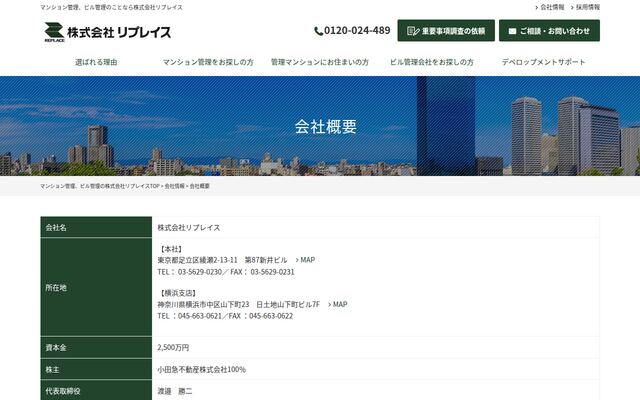Select ビル管理会社をお探しの方 menu item
Viewport: 640px width, 400px height.
pos(432,62)
